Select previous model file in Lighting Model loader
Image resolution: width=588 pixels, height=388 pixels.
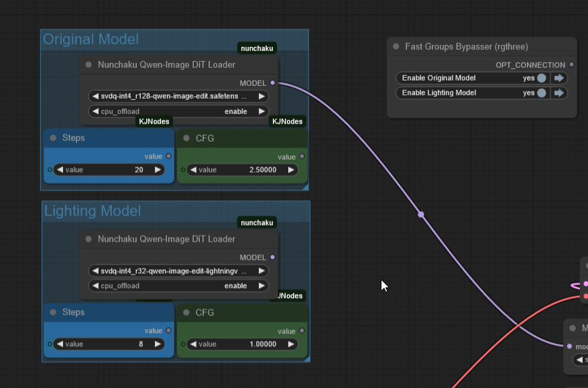(95, 271)
